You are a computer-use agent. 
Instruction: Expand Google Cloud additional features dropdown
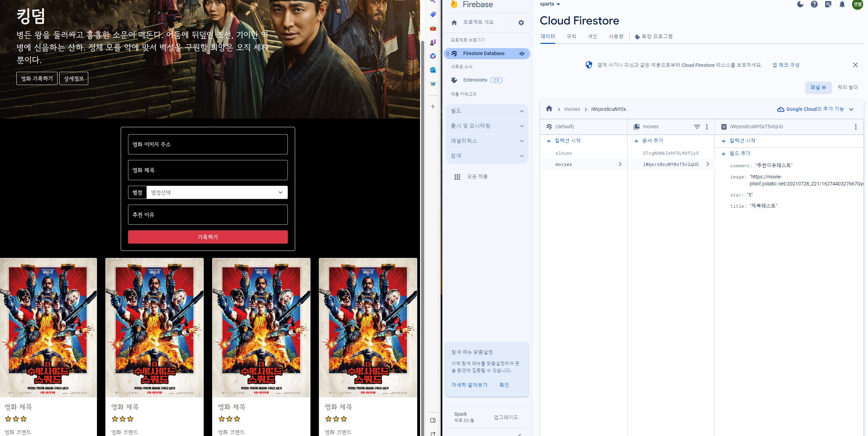click(851, 109)
